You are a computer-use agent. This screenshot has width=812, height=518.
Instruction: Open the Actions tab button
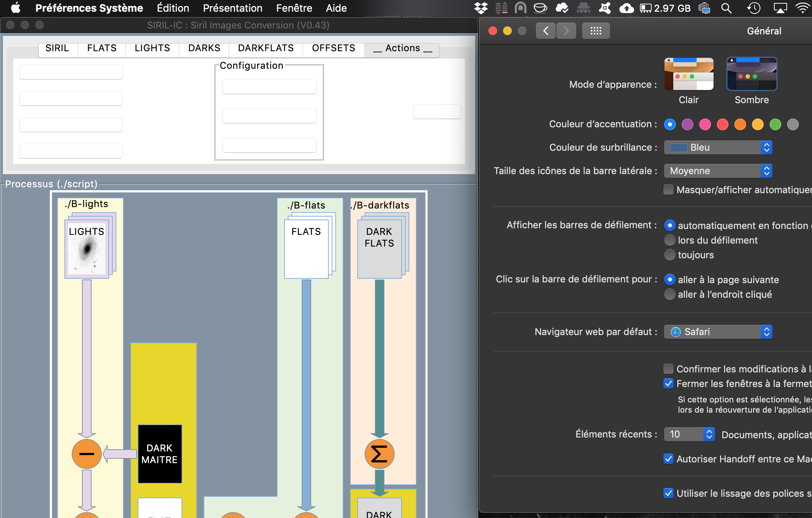click(x=402, y=48)
